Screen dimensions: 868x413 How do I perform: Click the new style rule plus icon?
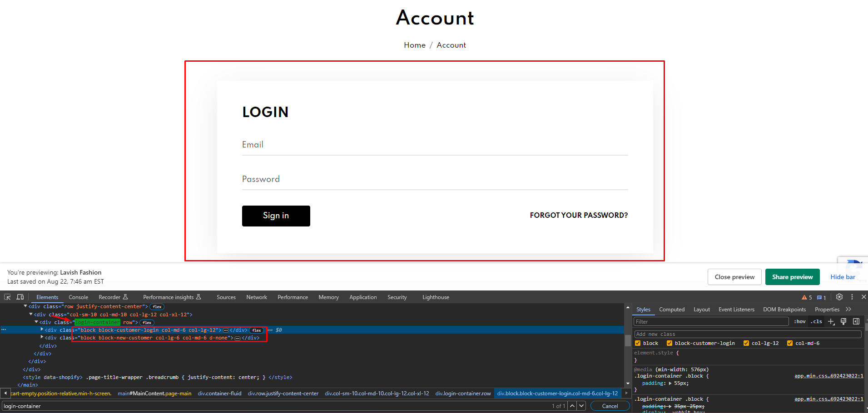point(831,321)
